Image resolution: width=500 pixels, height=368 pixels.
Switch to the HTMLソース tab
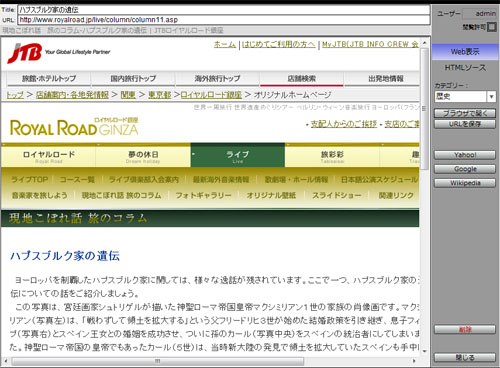[465, 68]
